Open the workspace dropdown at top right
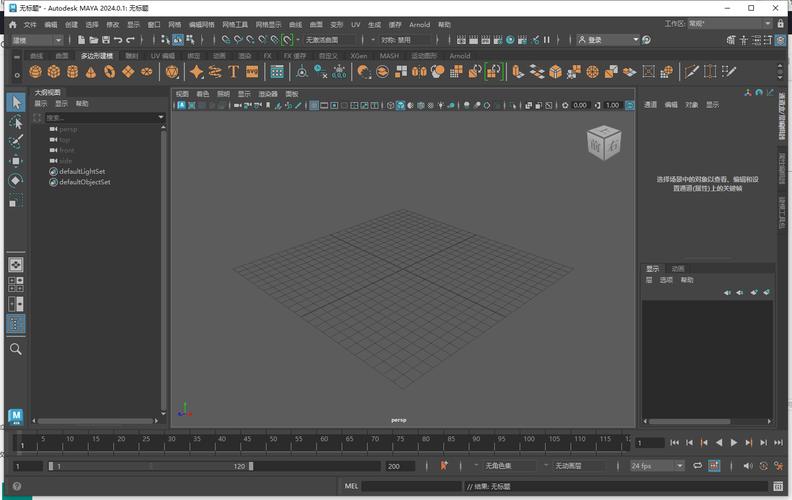The width and height of the screenshot is (792, 500). pos(730,24)
